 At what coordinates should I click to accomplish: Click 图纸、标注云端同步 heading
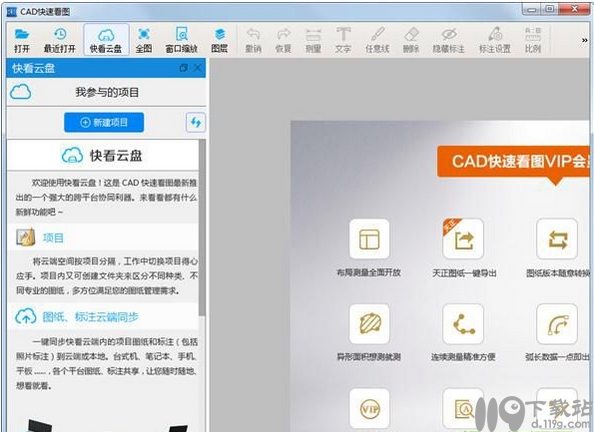(91, 317)
